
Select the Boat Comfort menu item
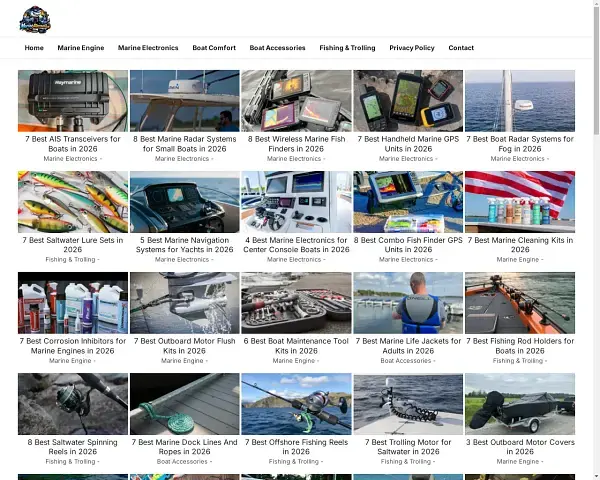click(x=214, y=48)
